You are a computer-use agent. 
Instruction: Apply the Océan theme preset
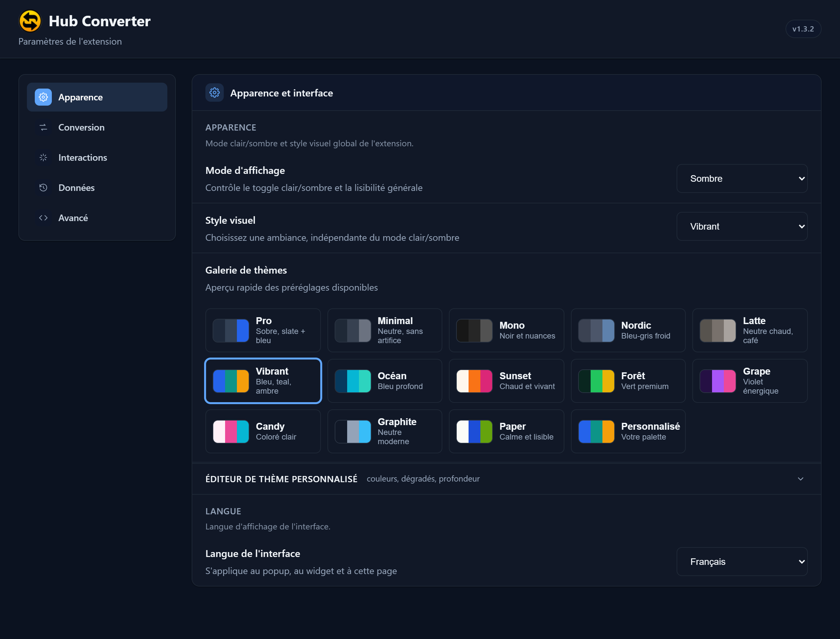(385, 381)
